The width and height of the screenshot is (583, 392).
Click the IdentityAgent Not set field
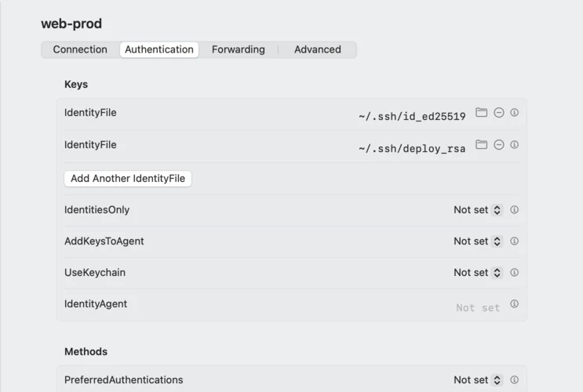[x=478, y=307]
